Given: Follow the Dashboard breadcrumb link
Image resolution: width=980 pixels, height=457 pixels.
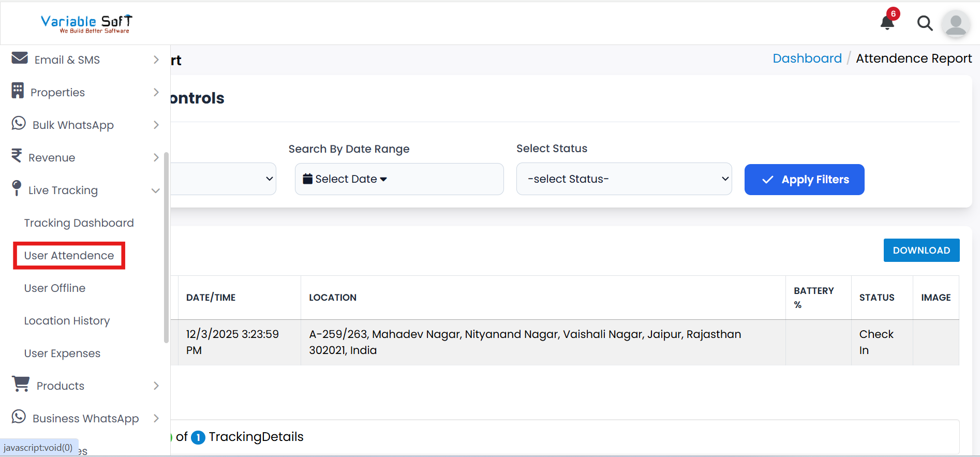Looking at the screenshot, I should (x=807, y=58).
